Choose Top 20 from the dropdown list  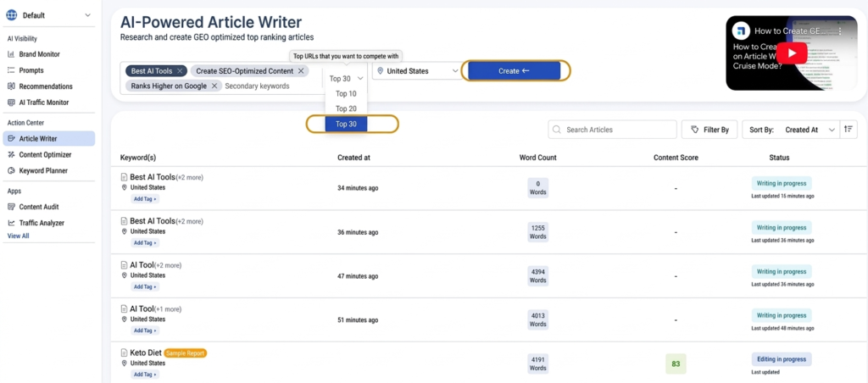pos(346,108)
